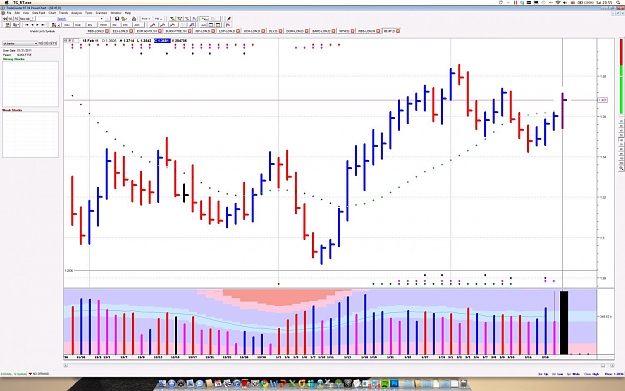Open the Scanners menu
This screenshot has height=391, width=625.
[x=101, y=13]
